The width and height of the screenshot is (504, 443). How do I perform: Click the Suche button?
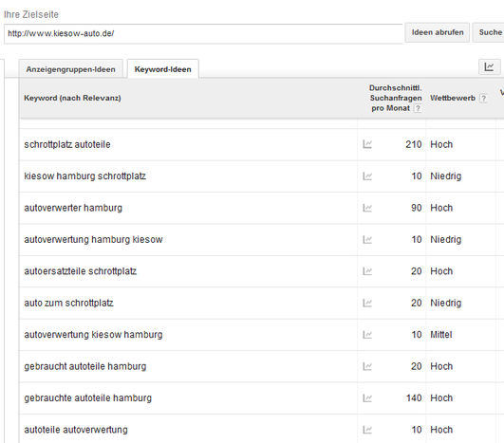point(489,32)
